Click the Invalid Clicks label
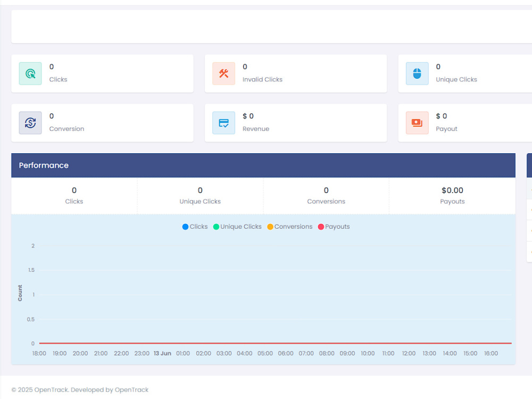532x399 pixels. 262,79
